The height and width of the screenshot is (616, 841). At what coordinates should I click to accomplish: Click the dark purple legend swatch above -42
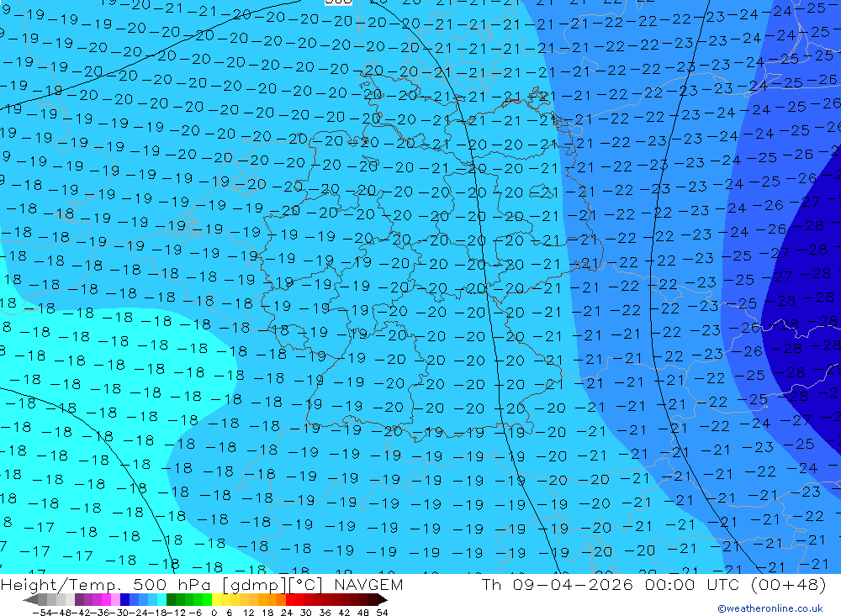click(79, 599)
